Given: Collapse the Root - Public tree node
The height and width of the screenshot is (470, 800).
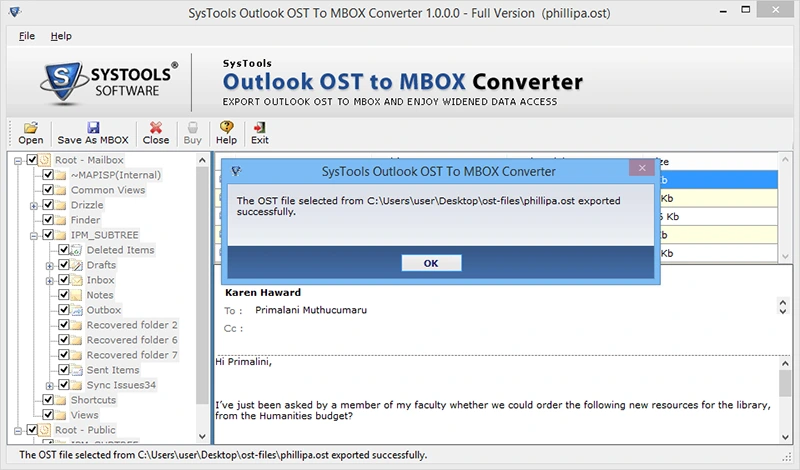Looking at the screenshot, I should [x=18, y=431].
